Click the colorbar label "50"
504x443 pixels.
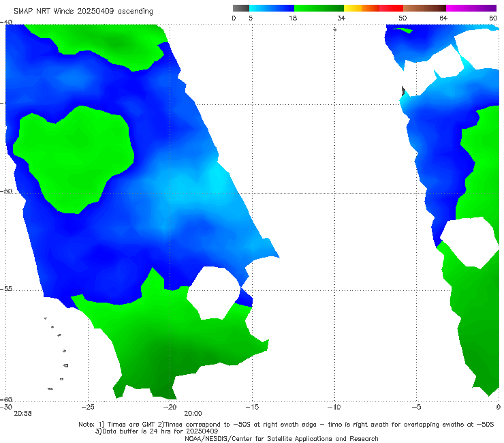403,18
